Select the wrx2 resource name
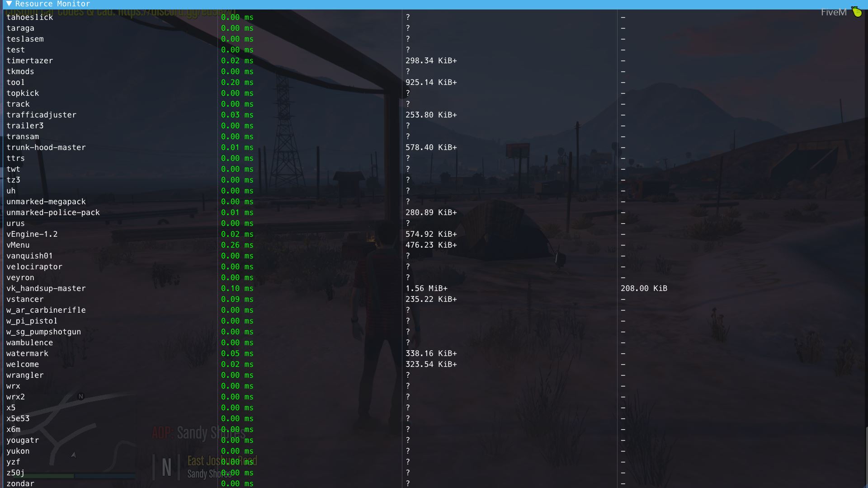This screenshot has height=488, width=868. point(16,397)
